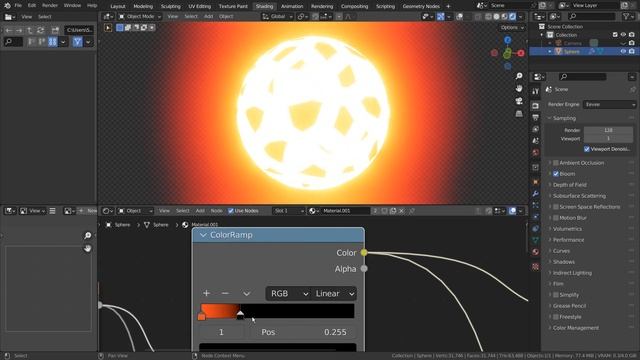
Task: Open the Modifiers wrench tab icon
Action: click(536, 194)
